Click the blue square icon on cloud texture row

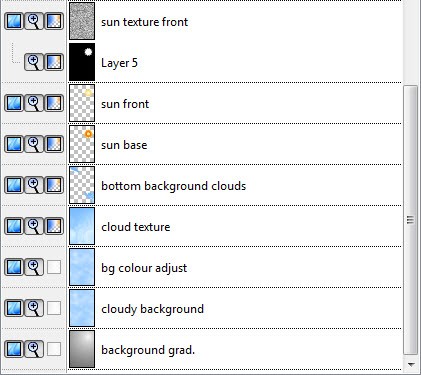pos(14,226)
